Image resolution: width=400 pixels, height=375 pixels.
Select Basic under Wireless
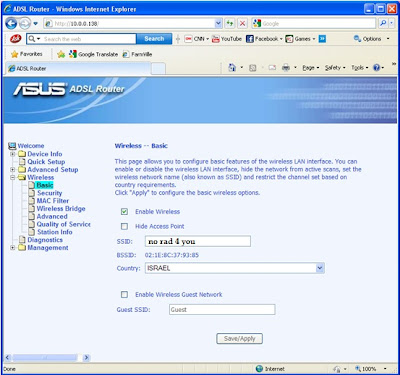(x=45, y=185)
